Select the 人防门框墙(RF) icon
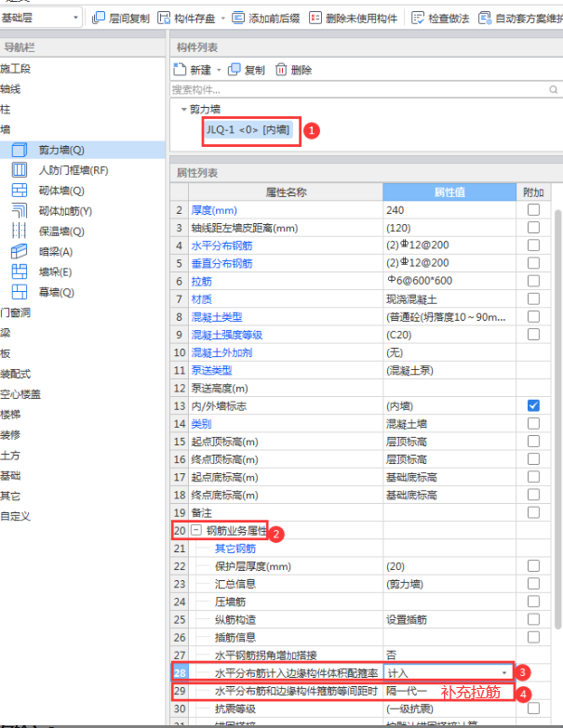Image resolution: width=563 pixels, height=728 pixels. pos(19,170)
